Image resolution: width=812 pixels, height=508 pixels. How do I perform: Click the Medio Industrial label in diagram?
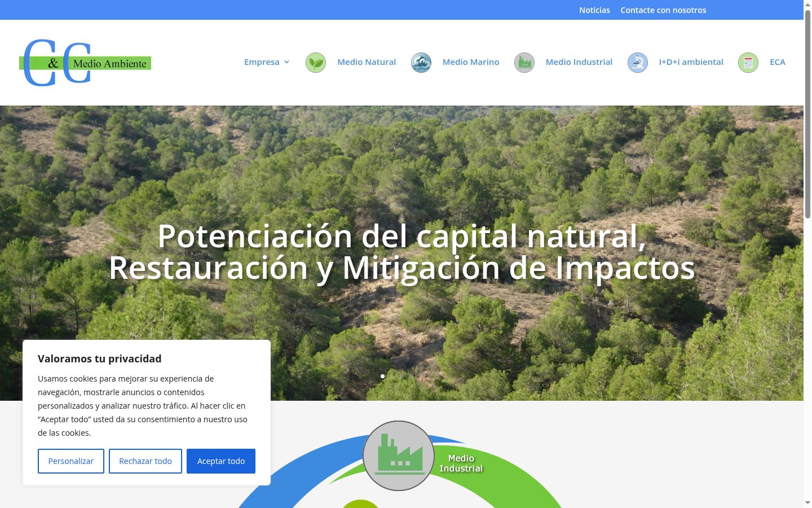461,463
